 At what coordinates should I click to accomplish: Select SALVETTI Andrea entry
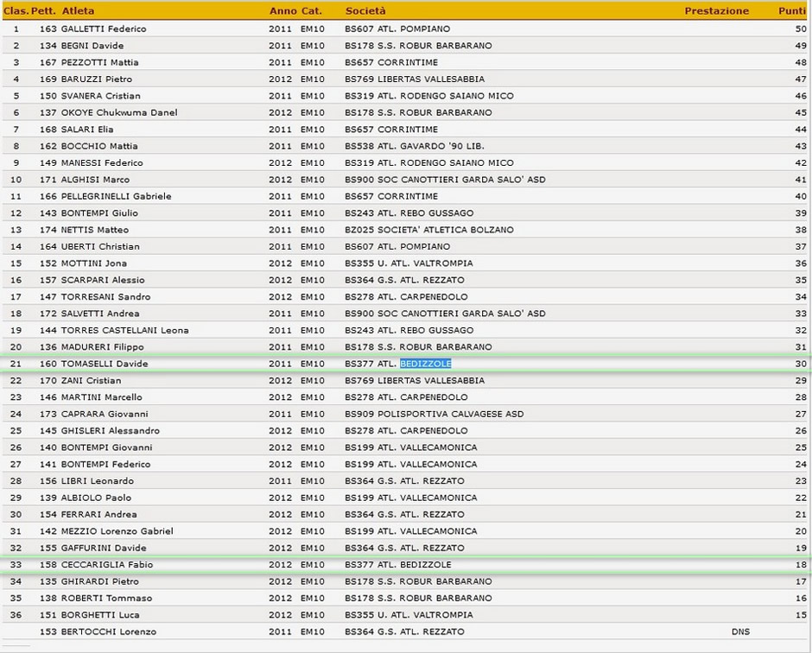[100, 314]
